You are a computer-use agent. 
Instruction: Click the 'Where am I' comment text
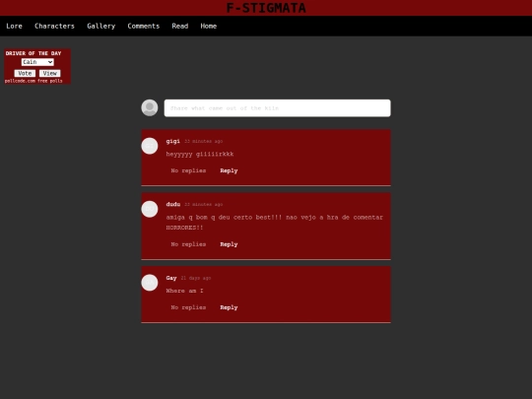point(184,291)
